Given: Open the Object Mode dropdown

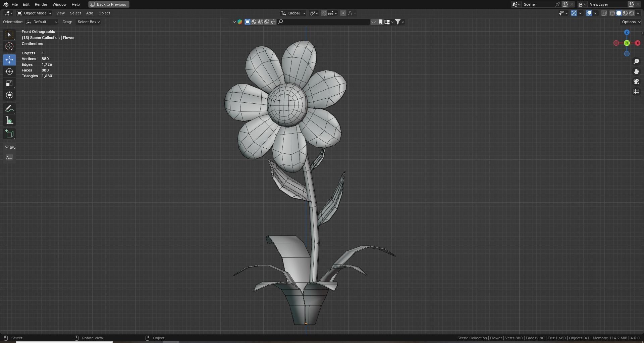Looking at the screenshot, I should [x=34, y=13].
